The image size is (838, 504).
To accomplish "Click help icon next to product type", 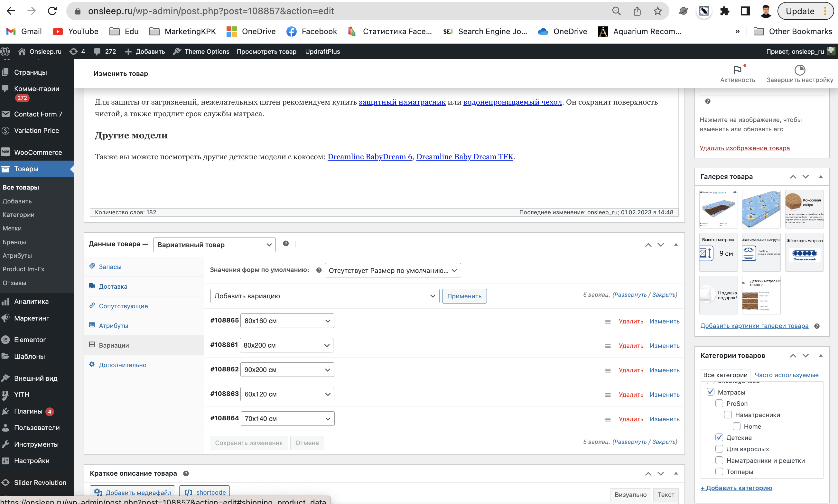I will pyautogui.click(x=286, y=244).
